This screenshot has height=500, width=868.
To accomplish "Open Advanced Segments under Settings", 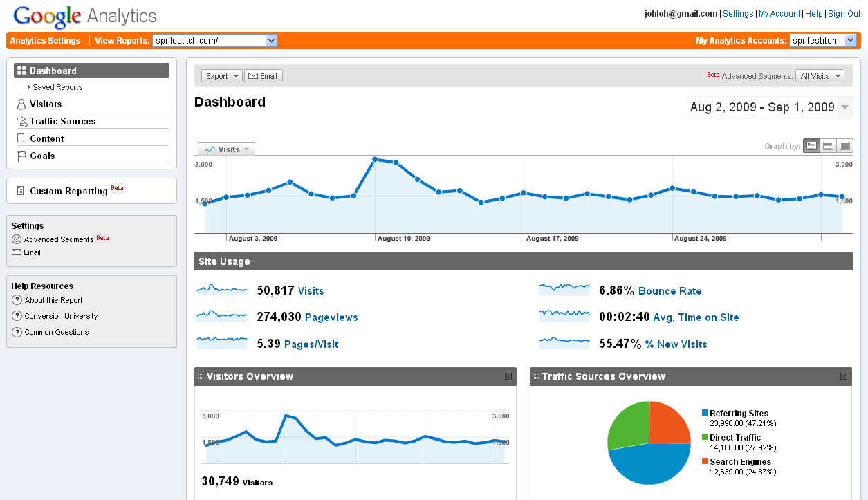I will click(59, 239).
